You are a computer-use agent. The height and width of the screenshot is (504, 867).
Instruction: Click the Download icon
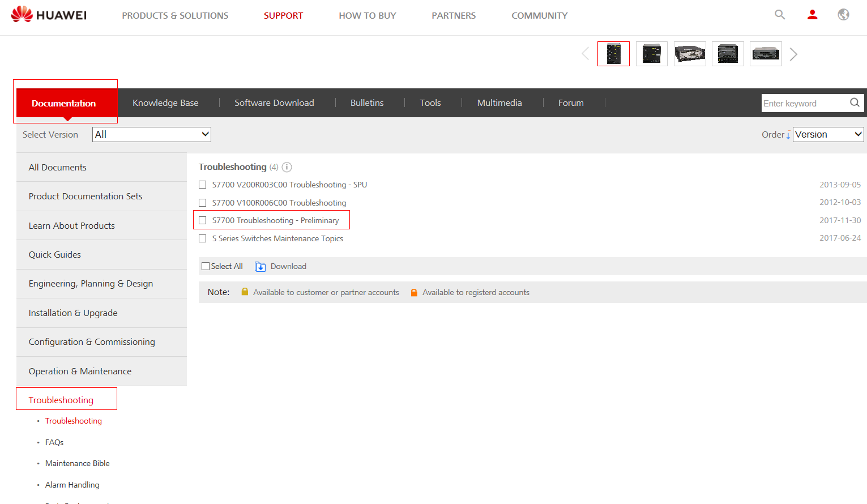[x=260, y=267]
